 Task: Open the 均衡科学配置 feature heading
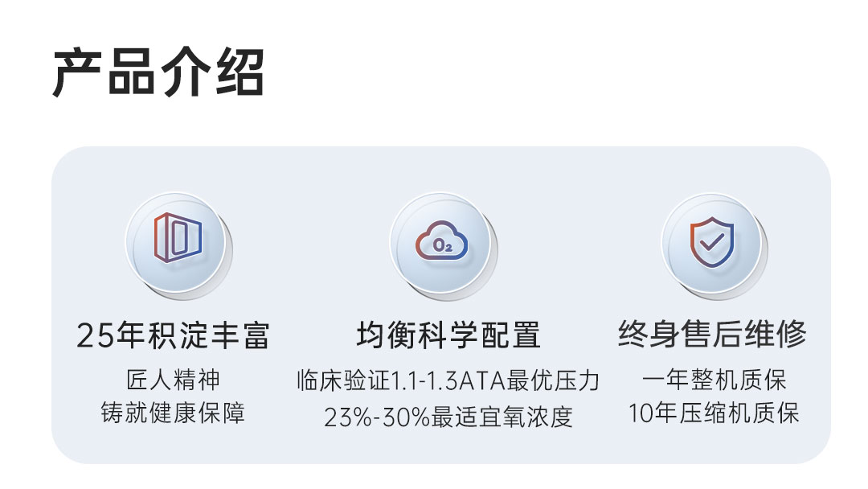point(448,335)
